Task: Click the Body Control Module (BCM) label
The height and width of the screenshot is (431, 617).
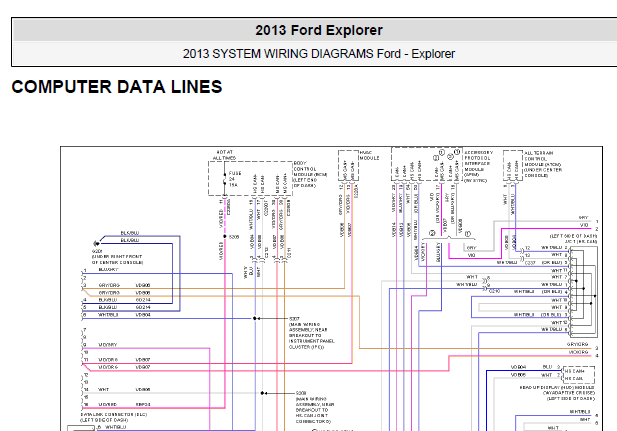Action: pyautogui.click(x=310, y=174)
